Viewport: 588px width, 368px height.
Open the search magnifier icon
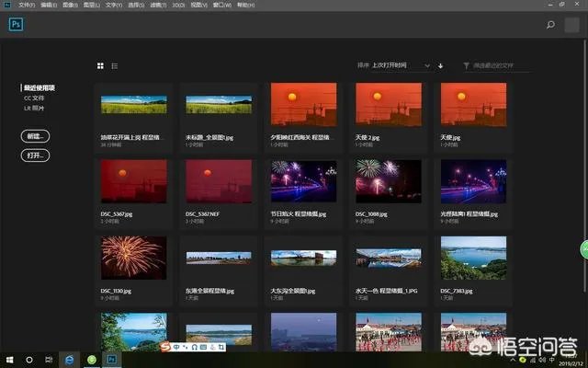pos(550,25)
